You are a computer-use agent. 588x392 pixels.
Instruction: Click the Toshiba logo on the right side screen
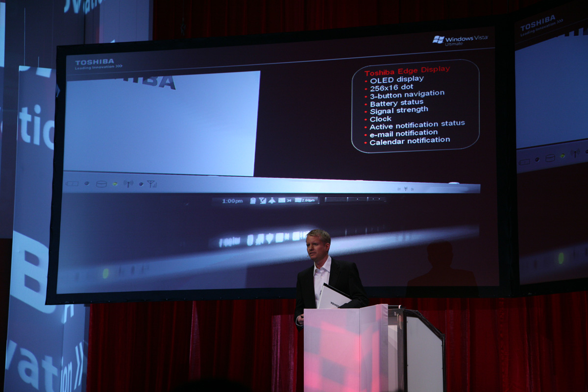click(x=541, y=25)
